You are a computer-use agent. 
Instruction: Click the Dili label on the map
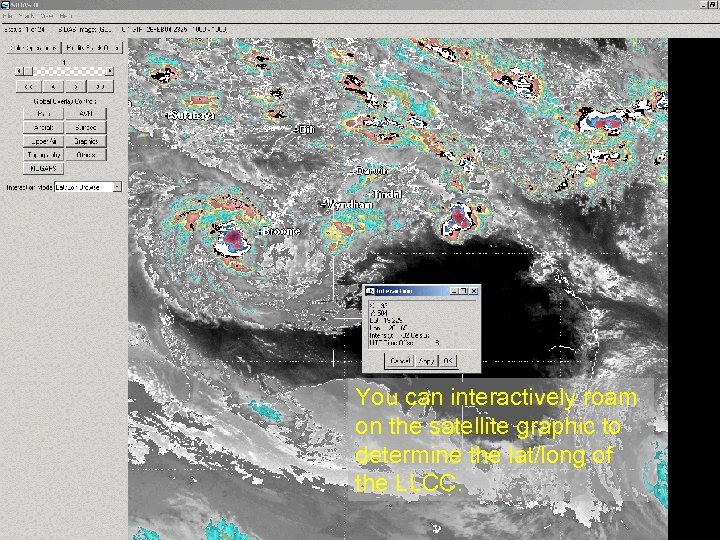click(306, 130)
